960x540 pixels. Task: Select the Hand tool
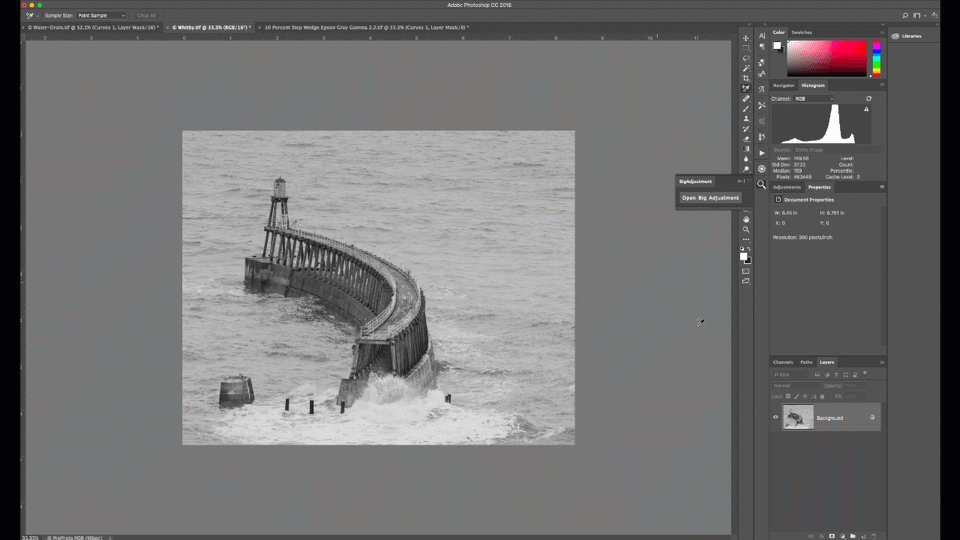tap(746, 219)
